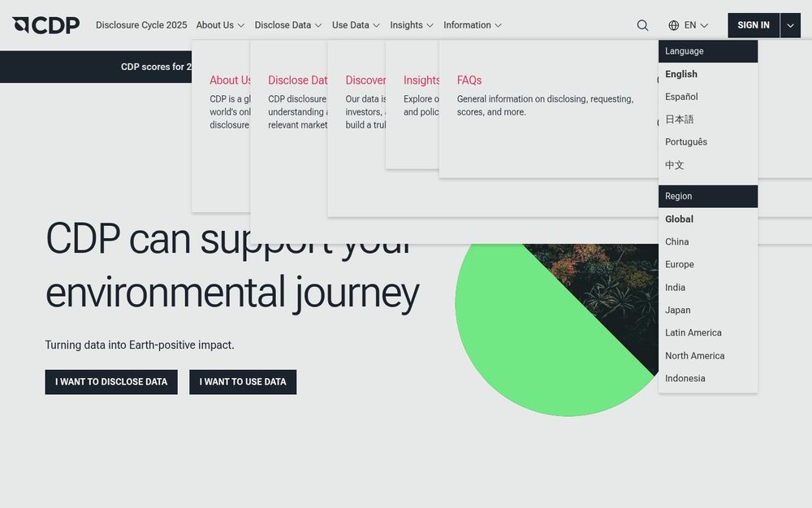This screenshot has width=812, height=508.
Task: Click I WANT TO DISCLOSE DATA button
Action: click(111, 382)
